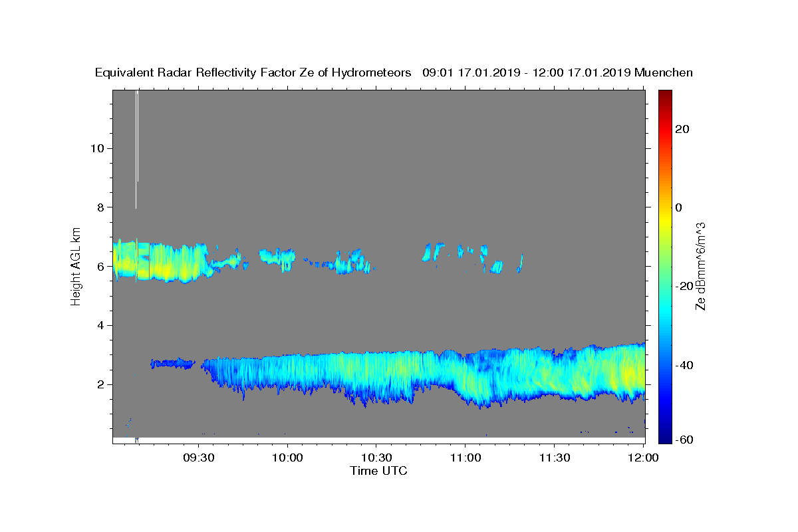798x532 pixels.
Task: Click the station name 'Muenchen'
Action: coord(664,72)
